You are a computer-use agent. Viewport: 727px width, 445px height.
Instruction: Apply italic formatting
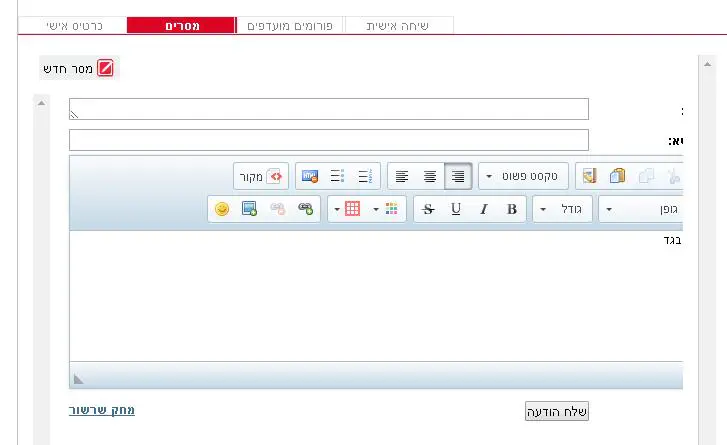pos(484,209)
